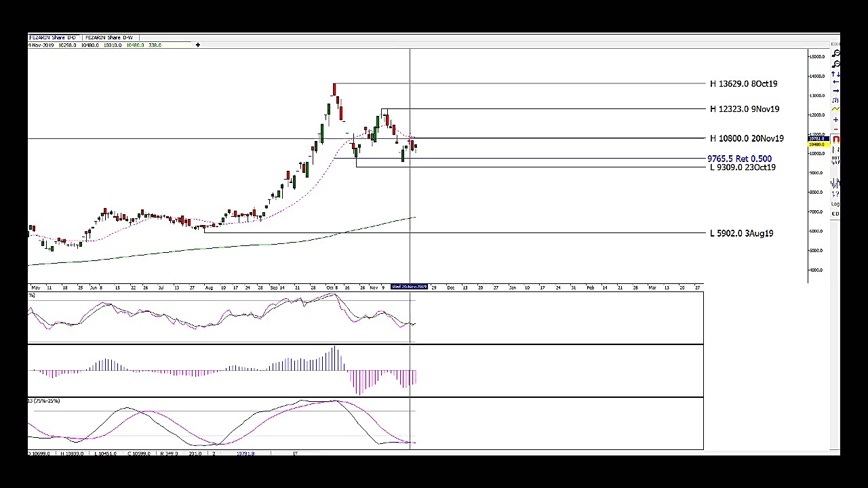Click the up-down arrows scale icon
Viewport: 868px width, 488px height.
click(x=836, y=74)
